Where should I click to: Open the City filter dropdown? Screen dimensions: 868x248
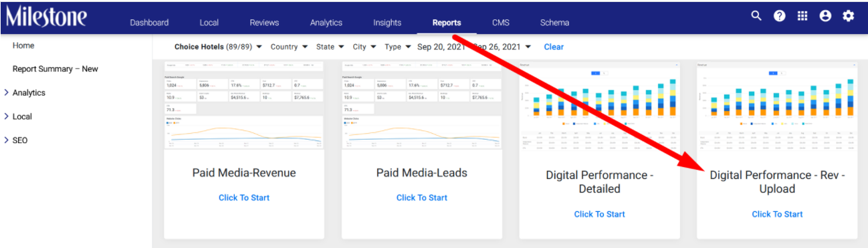[364, 47]
